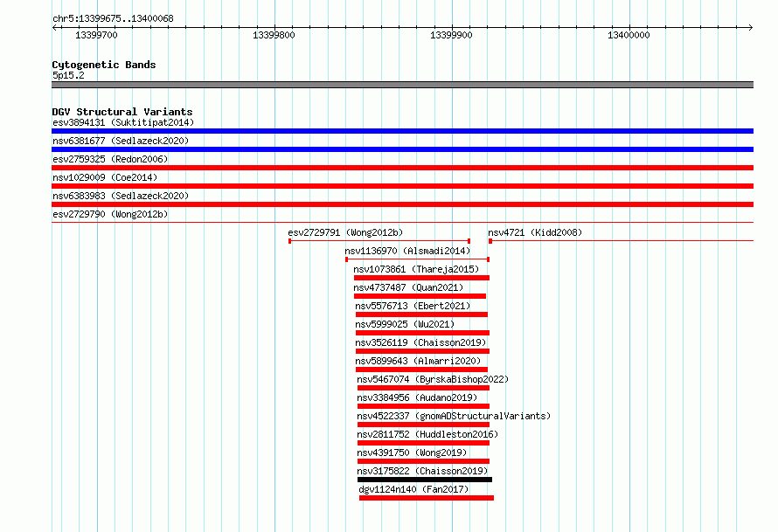This screenshot has width=778, height=532.
Task: Click dgv1124n140 (Fan2017) label
Action: [x=413, y=489]
